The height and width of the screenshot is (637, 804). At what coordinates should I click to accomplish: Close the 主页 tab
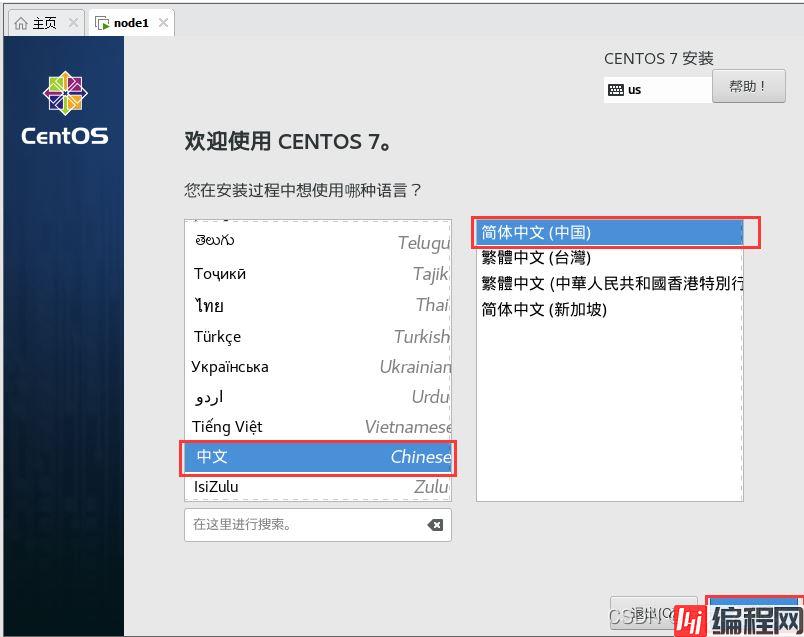(x=73, y=23)
